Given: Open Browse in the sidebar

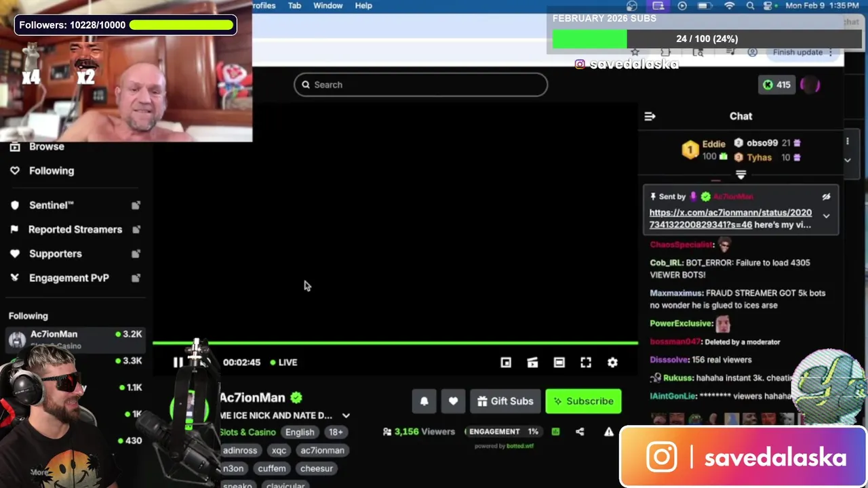Looking at the screenshot, I should coord(47,146).
